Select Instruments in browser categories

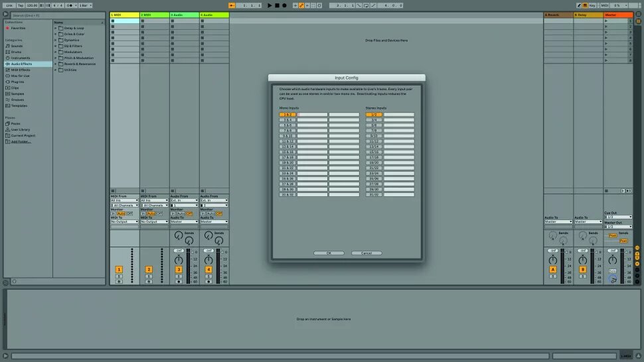(20, 58)
